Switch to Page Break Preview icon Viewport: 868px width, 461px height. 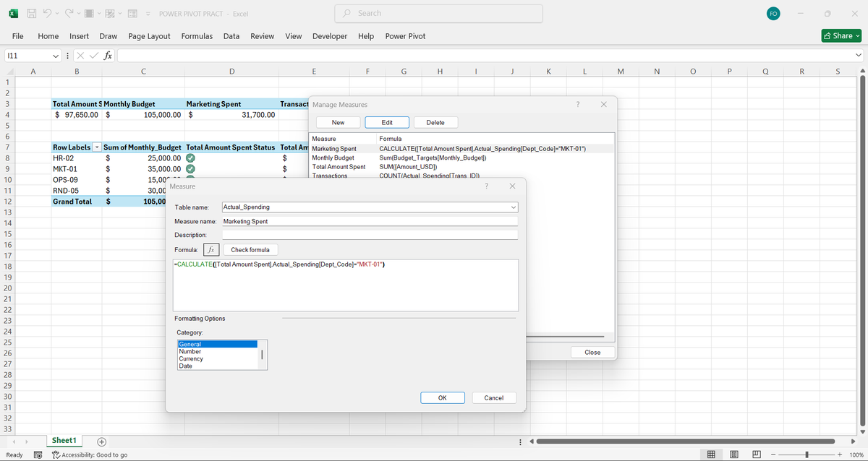[757, 454]
